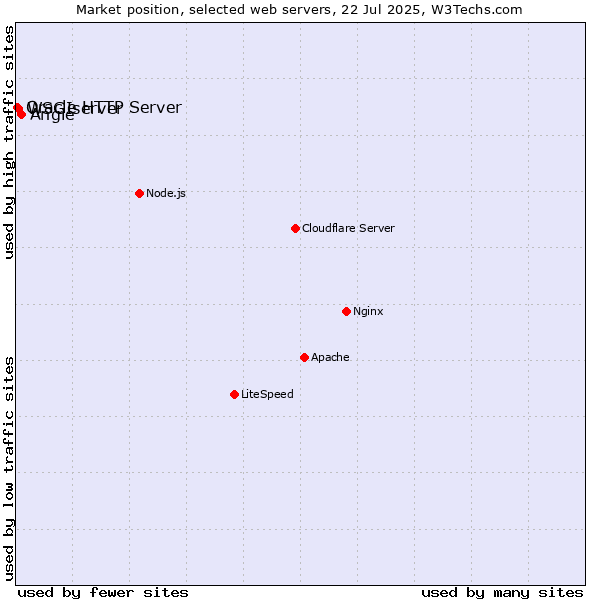This screenshot has height=600, width=600.
Task: Click the 'used by low traffic sites' axis label
Action: tap(8, 469)
